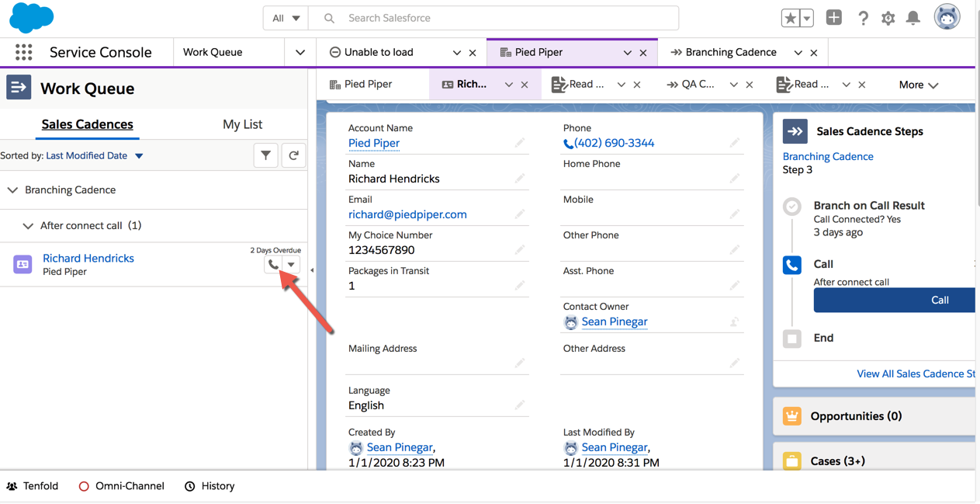
Task: Edit the Phone field pencil icon
Action: 734,143
